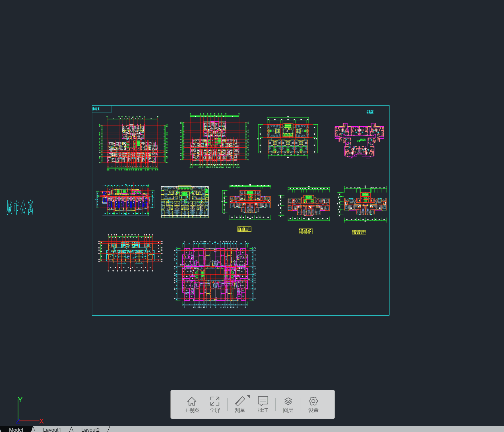Select the bottom-left cyan and red floor plan
The height and width of the screenshot is (432, 504).
pyautogui.click(x=130, y=252)
